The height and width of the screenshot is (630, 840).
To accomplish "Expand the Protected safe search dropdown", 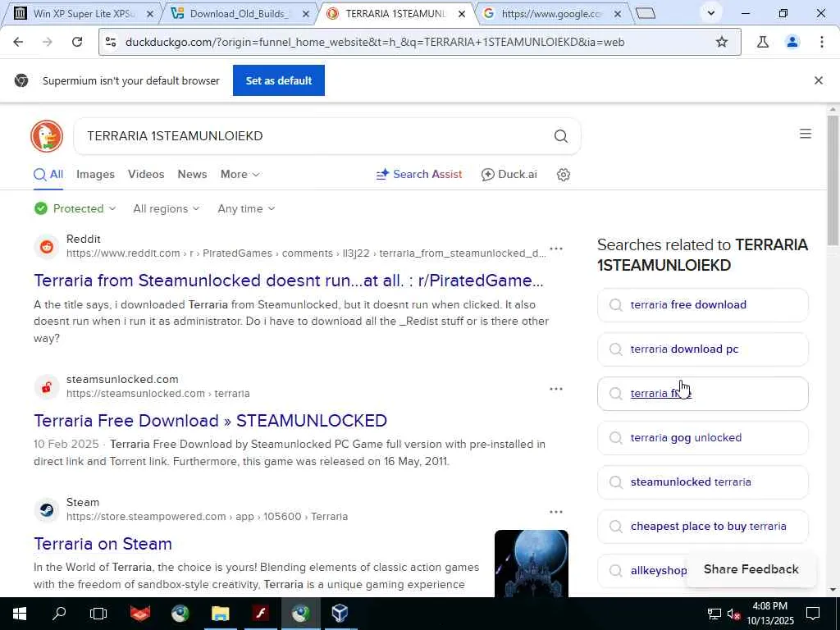I will click(x=75, y=209).
